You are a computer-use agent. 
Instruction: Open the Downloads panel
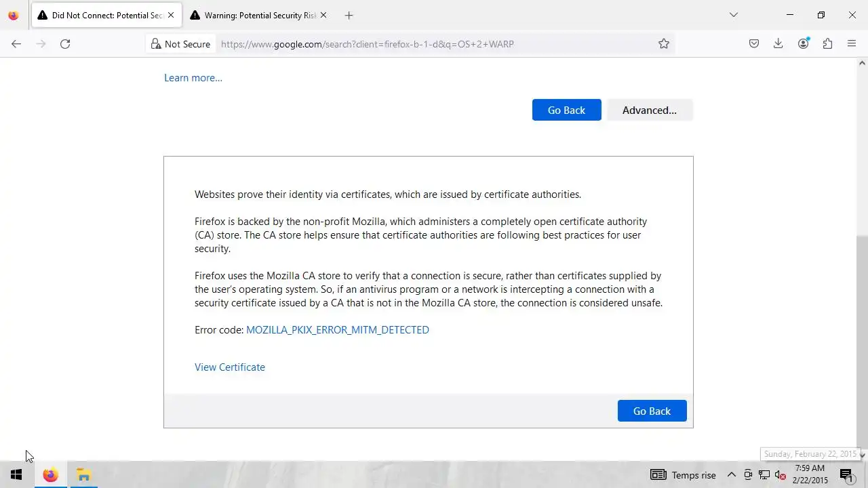pos(778,44)
